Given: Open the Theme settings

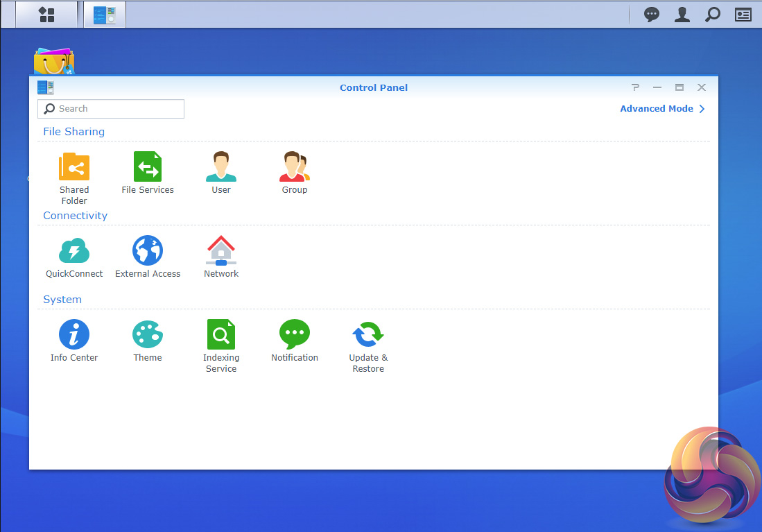Looking at the screenshot, I should [148, 341].
